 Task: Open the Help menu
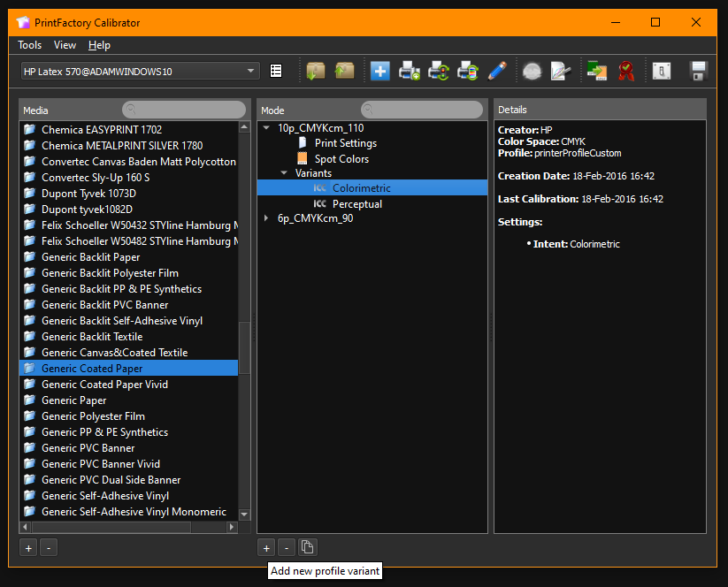[x=99, y=45]
